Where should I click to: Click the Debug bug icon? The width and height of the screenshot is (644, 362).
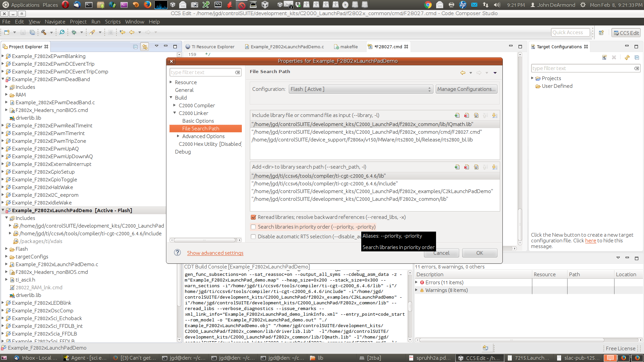tap(74, 33)
